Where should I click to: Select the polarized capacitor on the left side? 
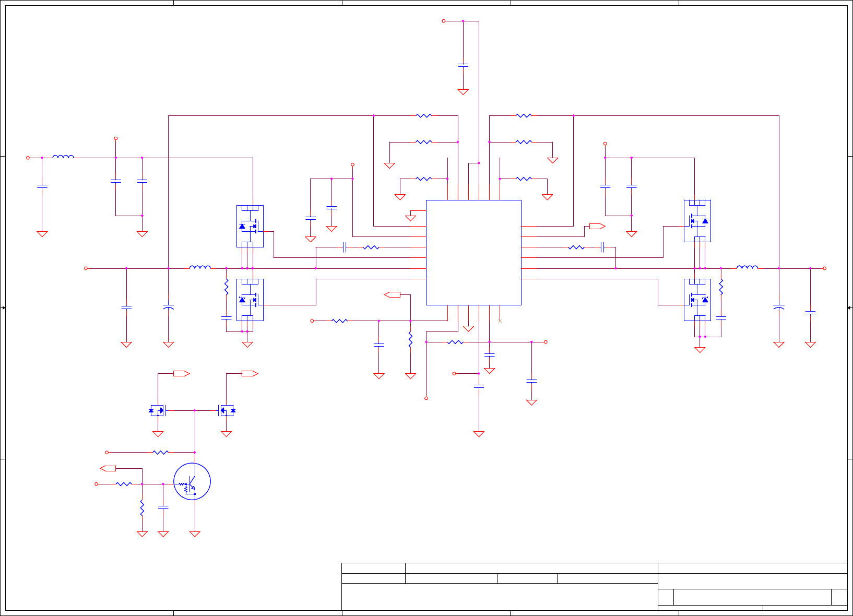coord(168,307)
